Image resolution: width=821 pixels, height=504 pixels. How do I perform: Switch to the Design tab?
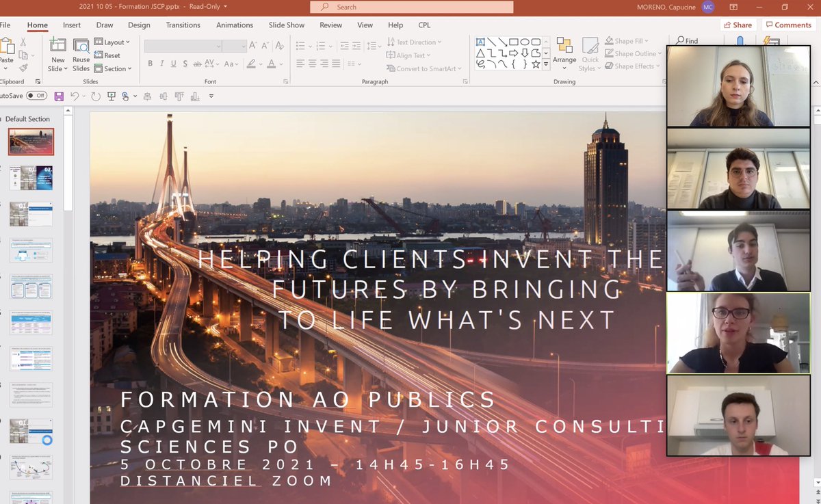pyautogui.click(x=139, y=25)
